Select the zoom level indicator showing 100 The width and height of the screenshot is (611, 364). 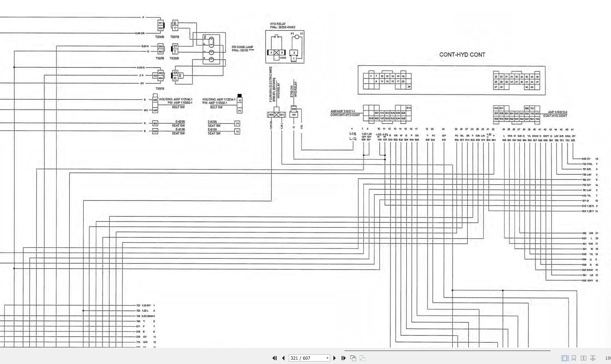[x=608, y=358]
